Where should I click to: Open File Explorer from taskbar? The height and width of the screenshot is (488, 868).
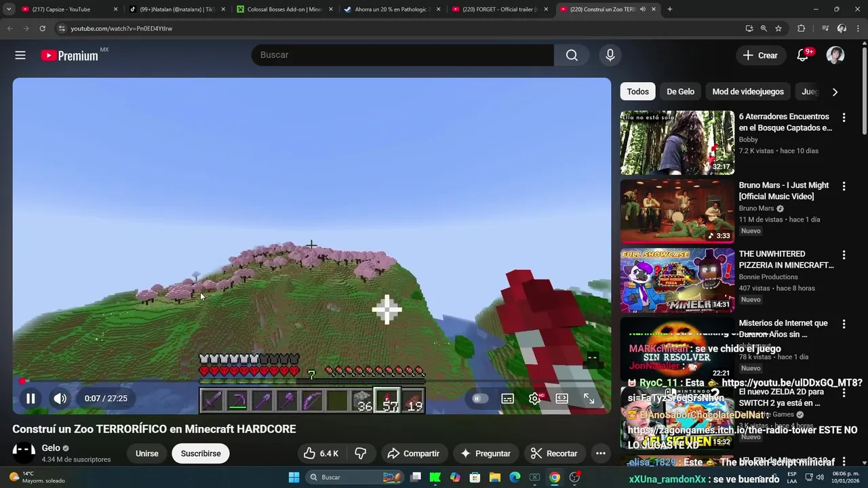[495, 477]
